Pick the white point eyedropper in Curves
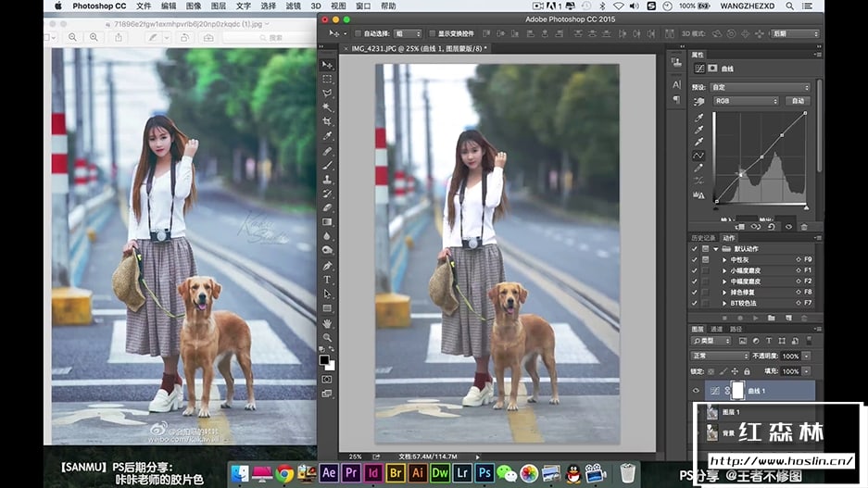The height and width of the screenshot is (488, 868). coord(698,143)
